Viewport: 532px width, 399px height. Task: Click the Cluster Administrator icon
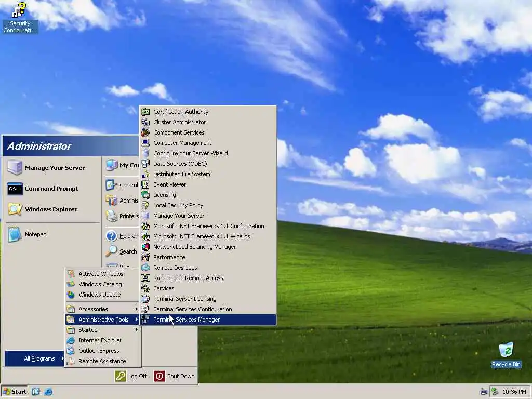coord(145,122)
